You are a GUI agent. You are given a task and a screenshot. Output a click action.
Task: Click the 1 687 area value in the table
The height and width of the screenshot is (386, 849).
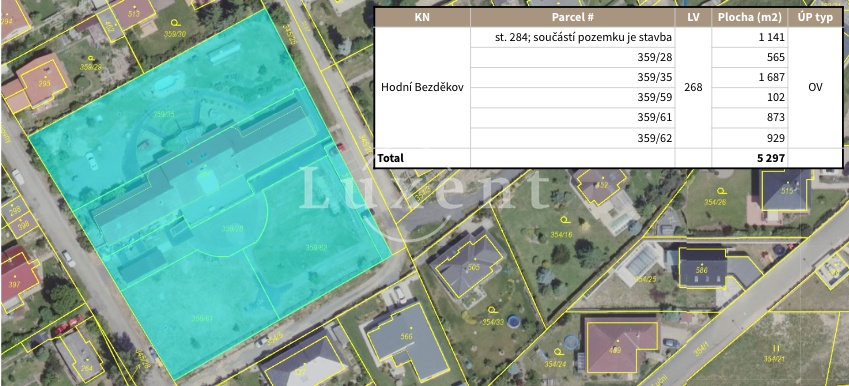tap(772, 77)
